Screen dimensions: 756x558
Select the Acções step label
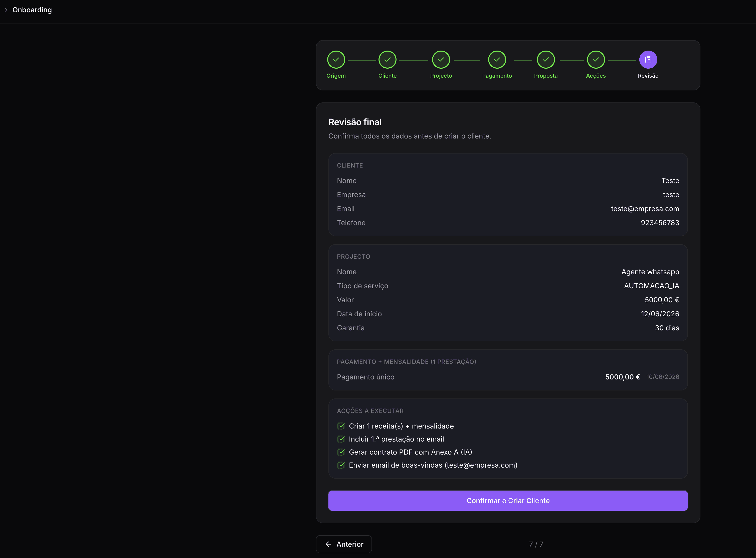tap(596, 76)
